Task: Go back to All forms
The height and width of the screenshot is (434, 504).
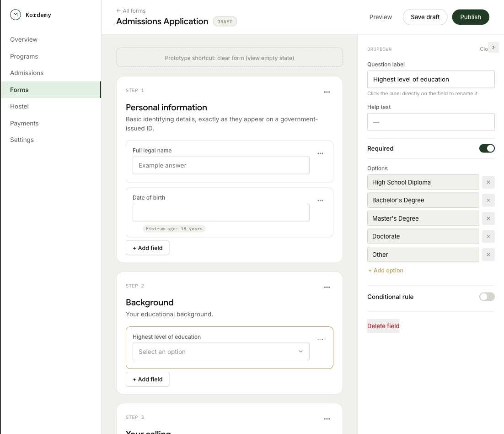Action: [131, 11]
